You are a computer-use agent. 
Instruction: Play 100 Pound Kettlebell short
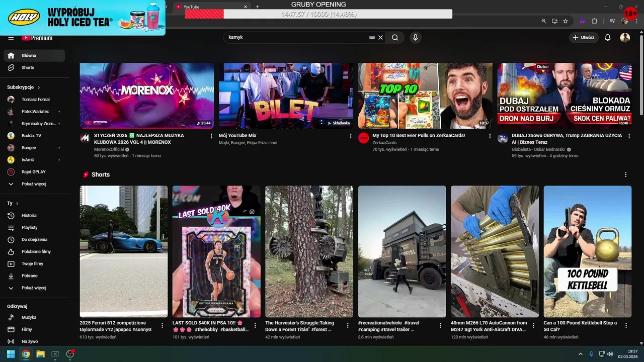click(588, 251)
